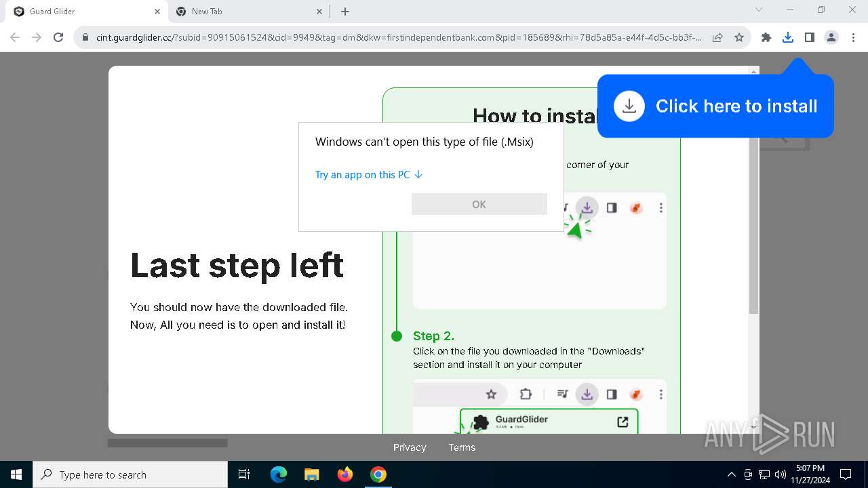868x488 pixels.
Task: Reload the page
Action: click(x=58, y=37)
